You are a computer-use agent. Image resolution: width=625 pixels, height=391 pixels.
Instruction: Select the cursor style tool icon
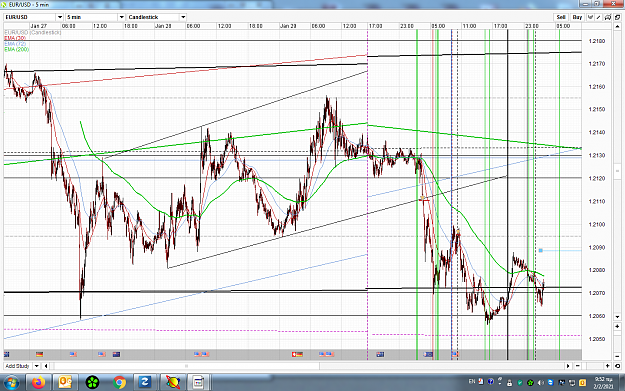(x=590, y=17)
